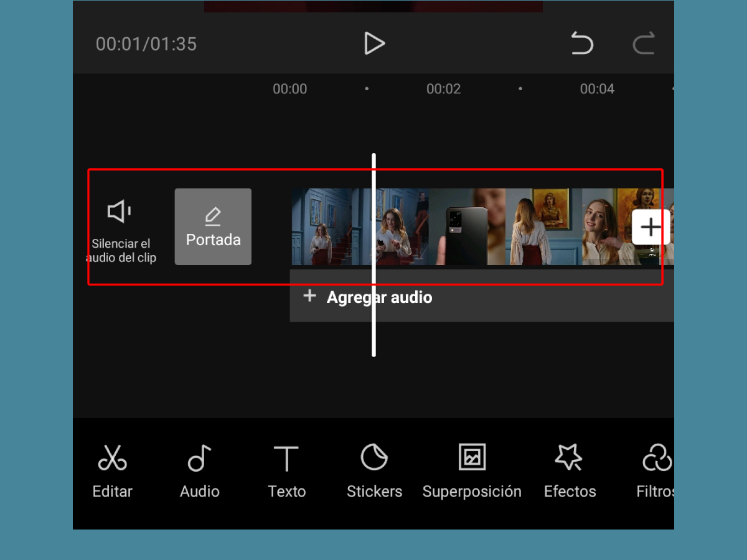Open the Audio panel
Viewport: 747px width, 560px height.
click(x=199, y=470)
